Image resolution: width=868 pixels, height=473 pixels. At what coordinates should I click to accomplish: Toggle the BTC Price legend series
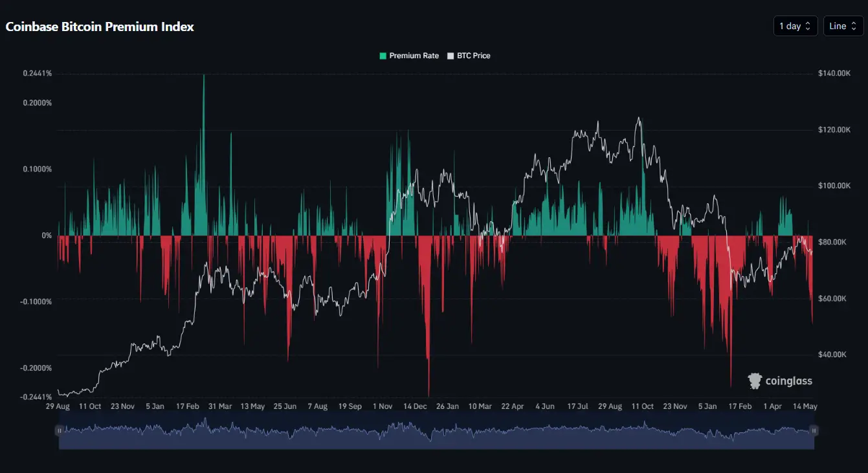coord(469,56)
